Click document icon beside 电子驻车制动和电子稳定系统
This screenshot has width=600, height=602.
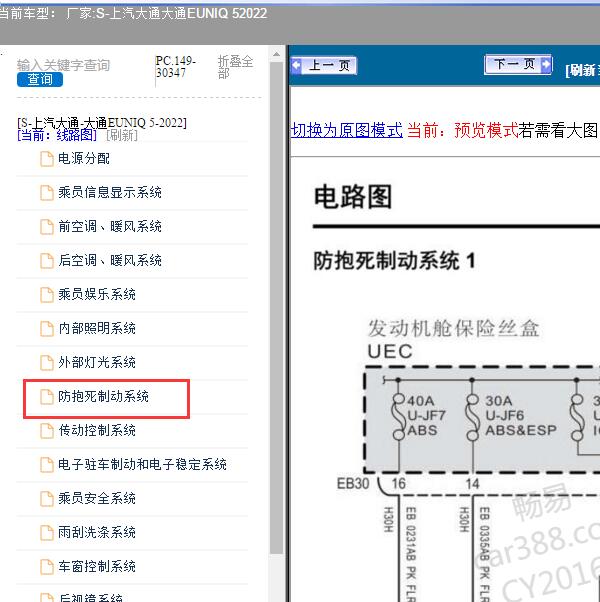click(47, 465)
